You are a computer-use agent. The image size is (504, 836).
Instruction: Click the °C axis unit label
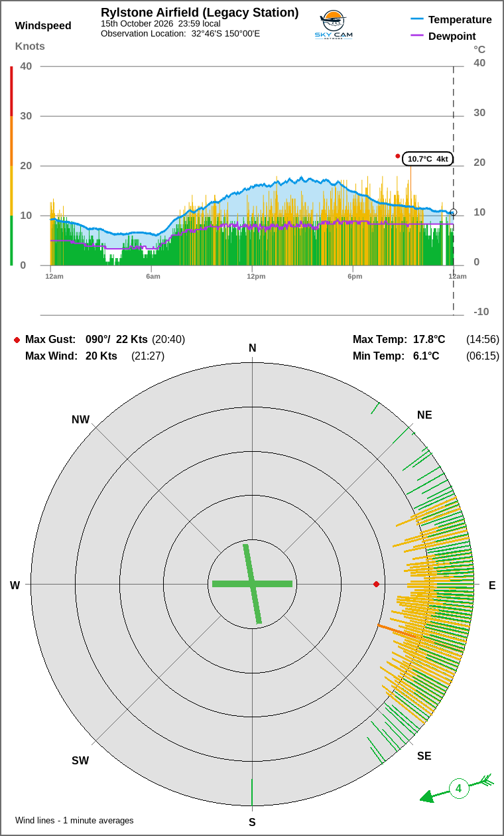(479, 50)
